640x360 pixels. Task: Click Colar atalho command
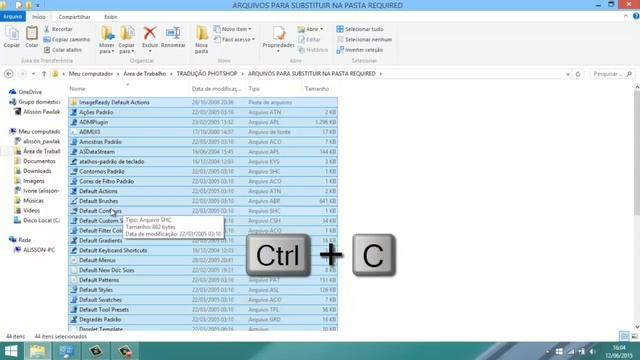[x=62, y=50]
